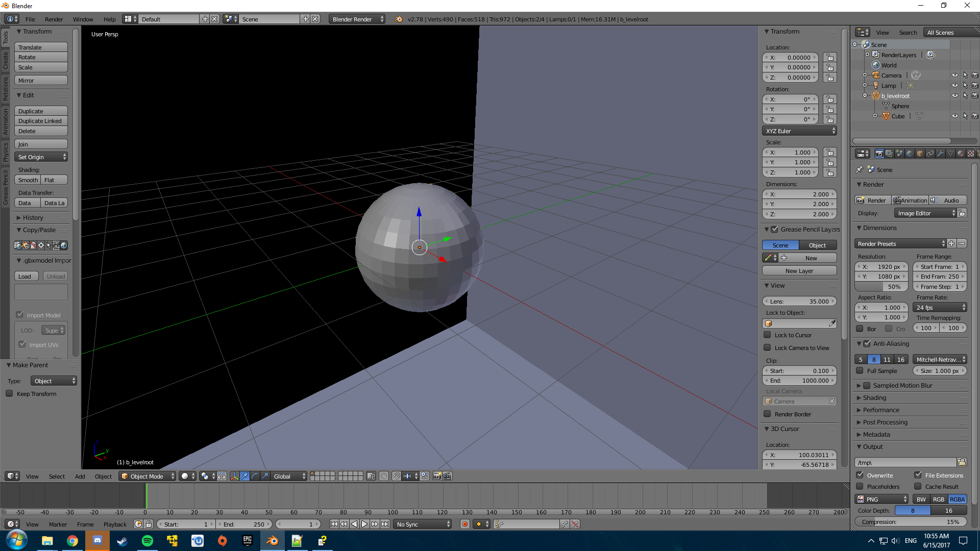Click the OpenGL render image camera icon

click(x=437, y=476)
